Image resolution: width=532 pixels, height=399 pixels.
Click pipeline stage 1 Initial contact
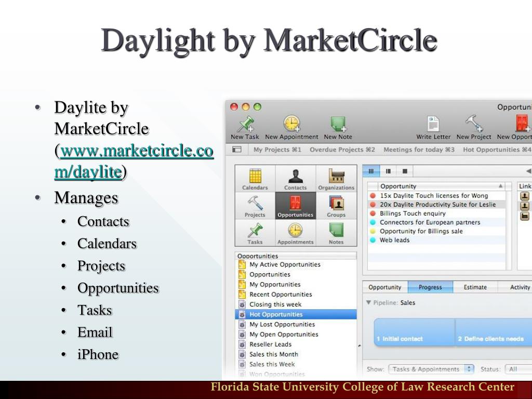coord(414,332)
